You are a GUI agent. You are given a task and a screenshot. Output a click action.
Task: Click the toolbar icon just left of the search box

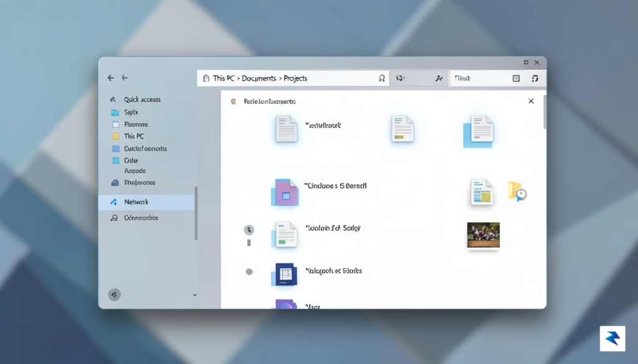click(439, 78)
